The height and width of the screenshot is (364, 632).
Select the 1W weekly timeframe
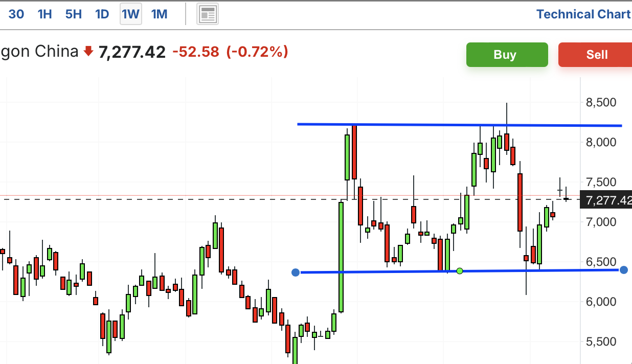tap(130, 14)
